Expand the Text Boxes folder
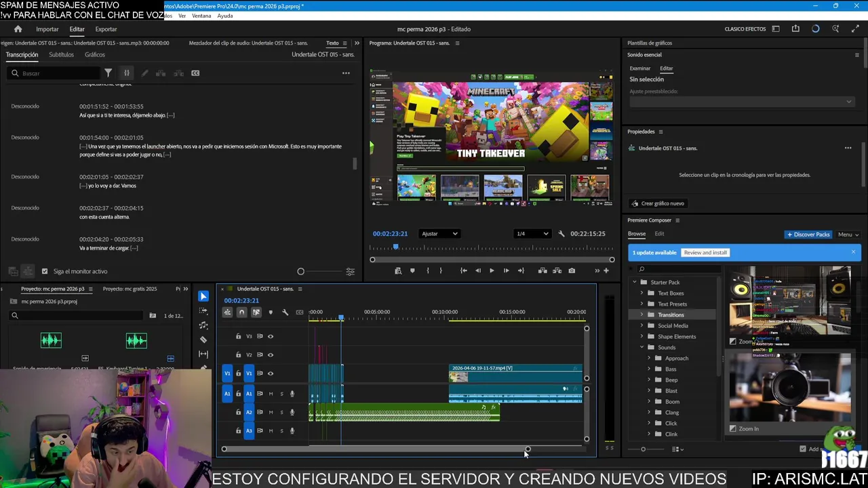The width and height of the screenshot is (868, 488). 642,293
